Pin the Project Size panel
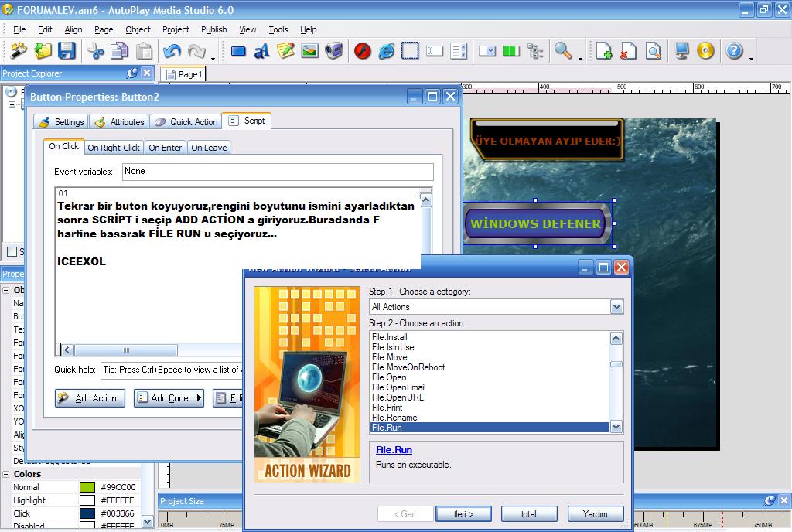Viewport: 792px width, 532px height. pos(770,501)
